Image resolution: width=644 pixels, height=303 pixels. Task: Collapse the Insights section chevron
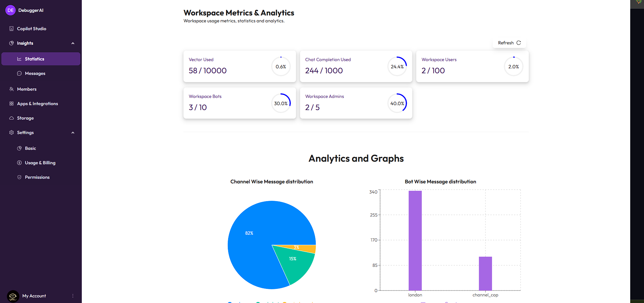pos(73,43)
